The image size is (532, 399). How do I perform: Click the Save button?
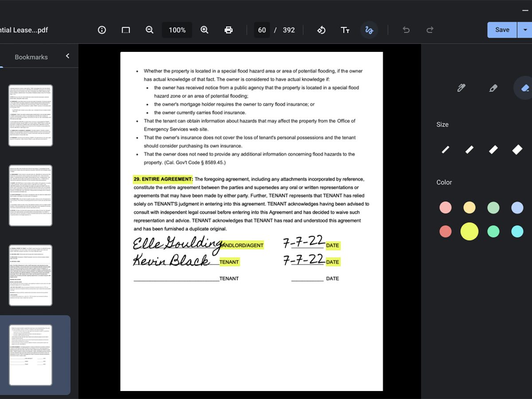coord(502,30)
